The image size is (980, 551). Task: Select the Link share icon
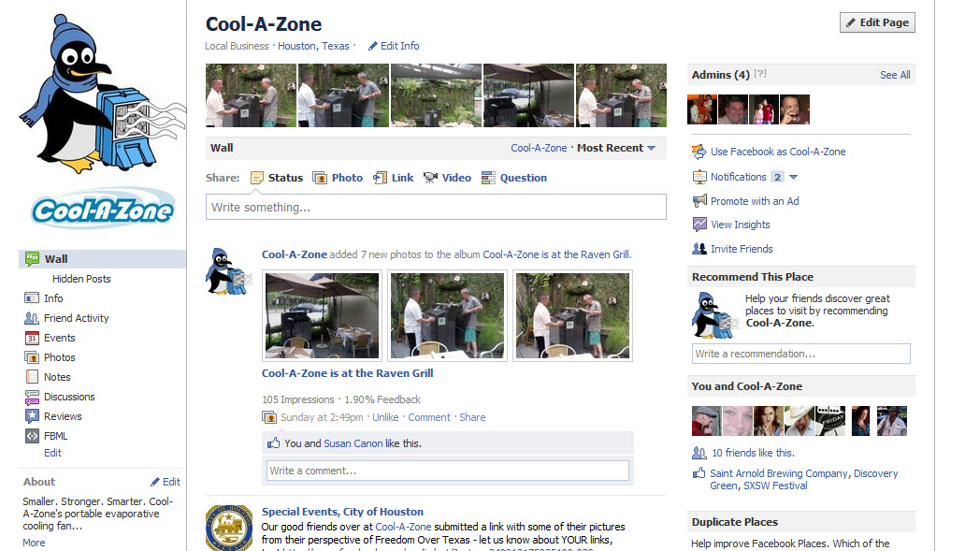point(380,178)
